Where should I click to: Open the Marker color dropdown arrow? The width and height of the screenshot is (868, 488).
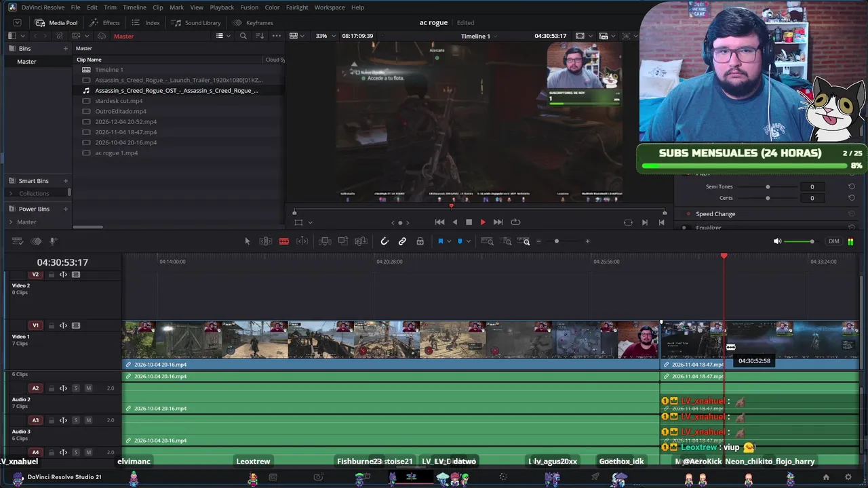469,241
